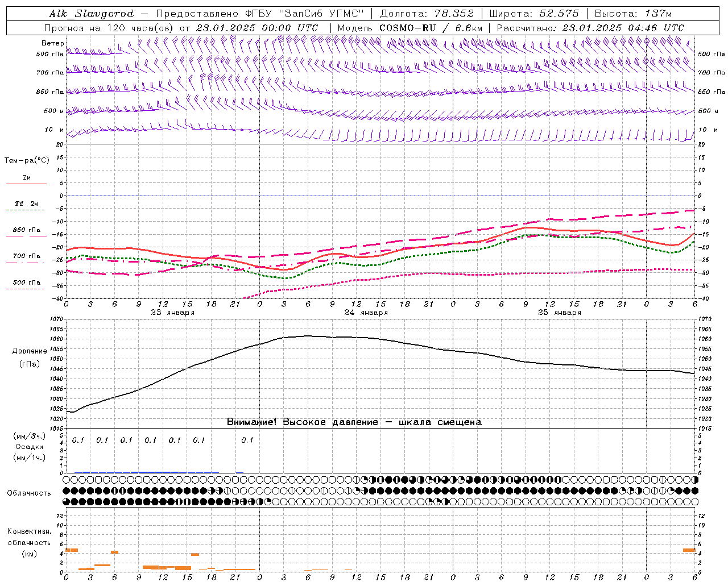Click the '(мм/1ч.)' precipitation unit label
This screenshot has width=728, height=582.
[29, 458]
